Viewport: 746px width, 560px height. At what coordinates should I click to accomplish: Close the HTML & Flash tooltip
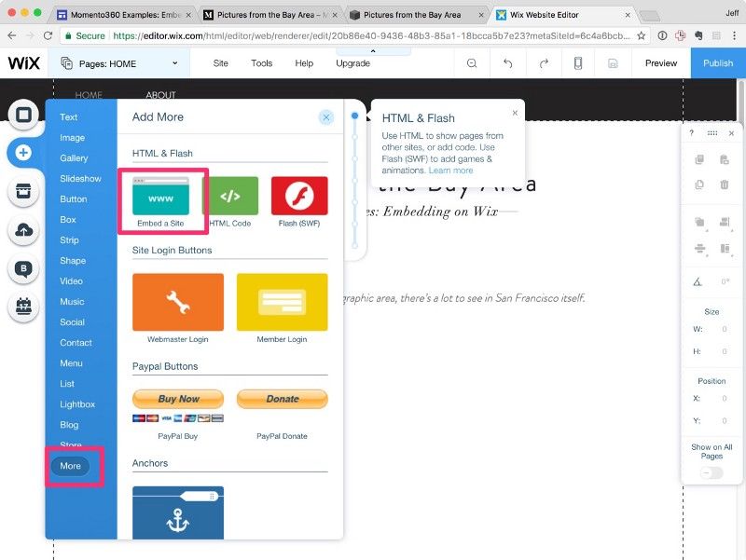pos(515,113)
